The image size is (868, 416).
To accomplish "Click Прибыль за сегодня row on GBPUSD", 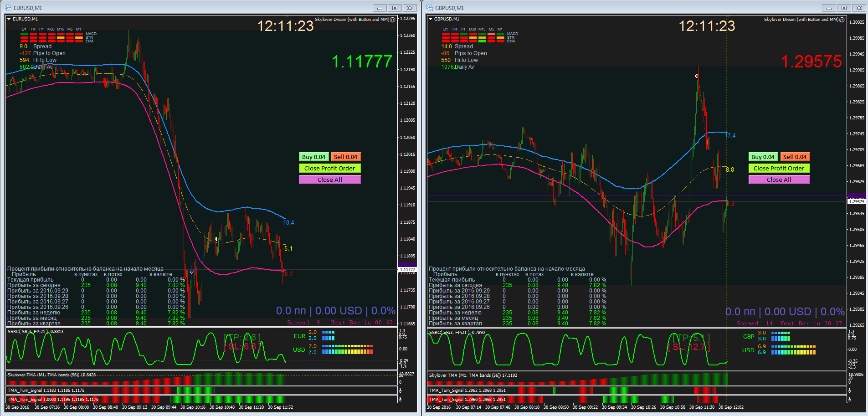I will [x=518, y=285].
